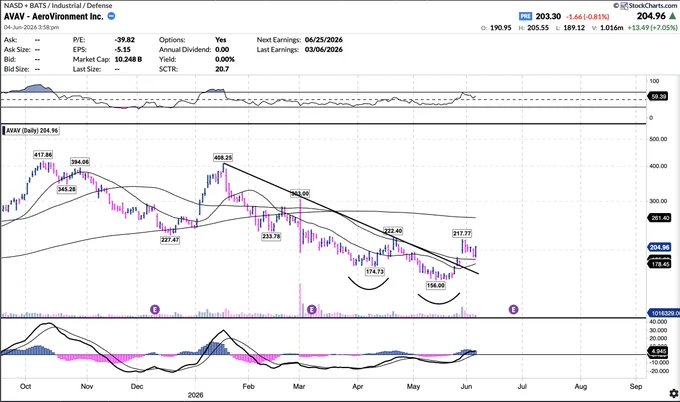This screenshot has height=402, width=680.
Task: Click the 303.00 price label
Action: click(x=300, y=193)
